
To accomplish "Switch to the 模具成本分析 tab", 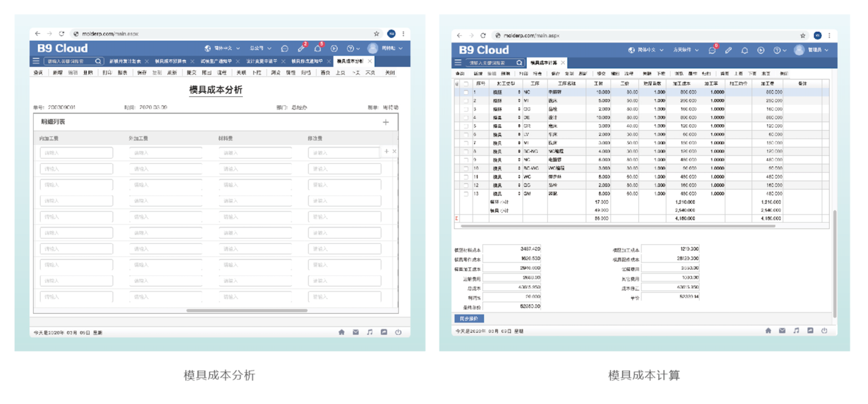I will pos(350,61).
